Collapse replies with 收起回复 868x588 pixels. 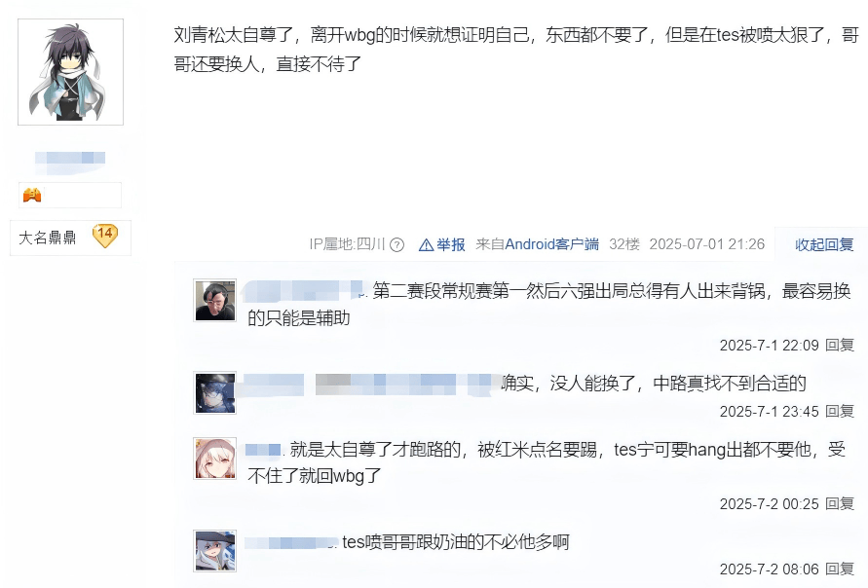824,244
